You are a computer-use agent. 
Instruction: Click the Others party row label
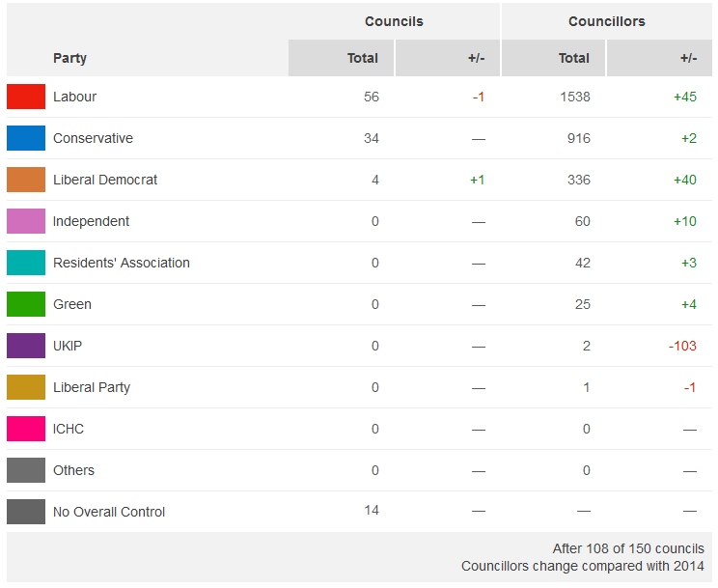[73, 470]
